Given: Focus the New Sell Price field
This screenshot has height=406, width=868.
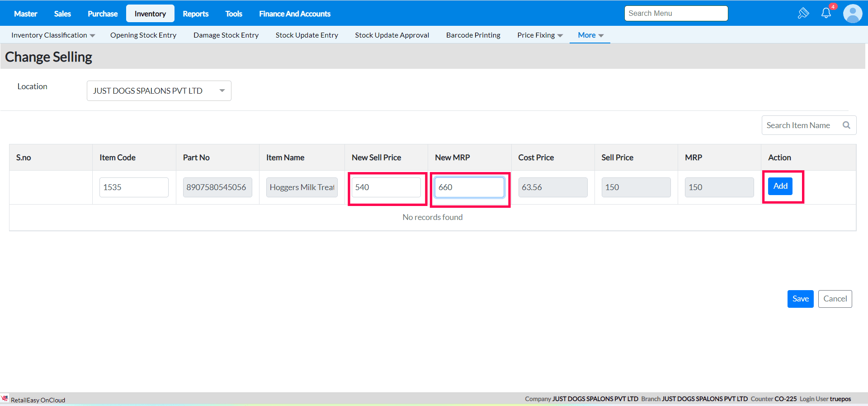Looking at the screenshot, I should [x=386, y=187].
